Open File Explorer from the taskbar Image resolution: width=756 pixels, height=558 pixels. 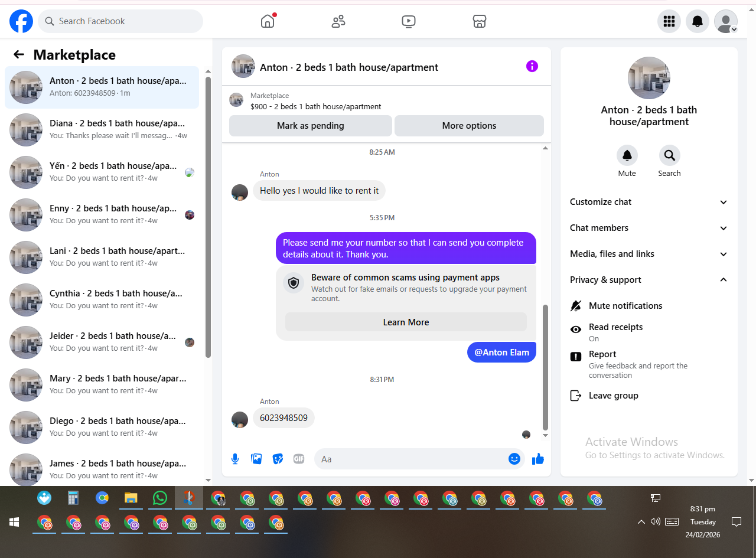tap(131, 498)
